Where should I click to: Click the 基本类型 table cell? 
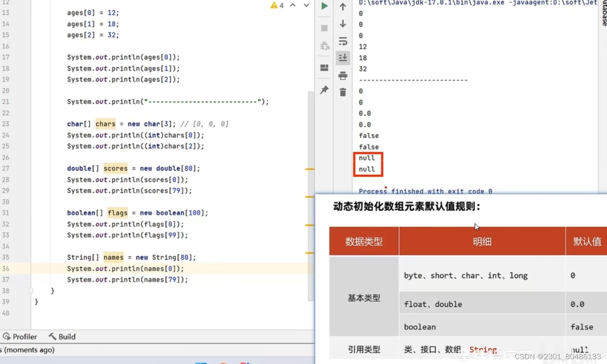pos(364,298)
